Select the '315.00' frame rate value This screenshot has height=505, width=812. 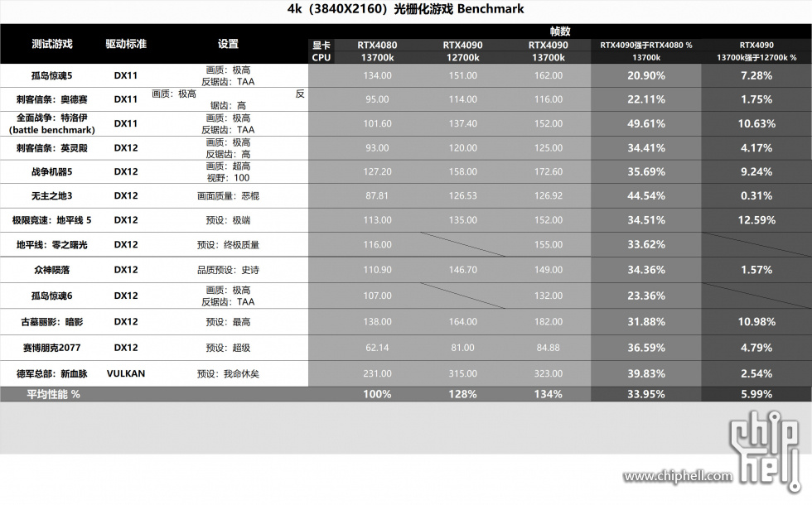click(462, 373)
